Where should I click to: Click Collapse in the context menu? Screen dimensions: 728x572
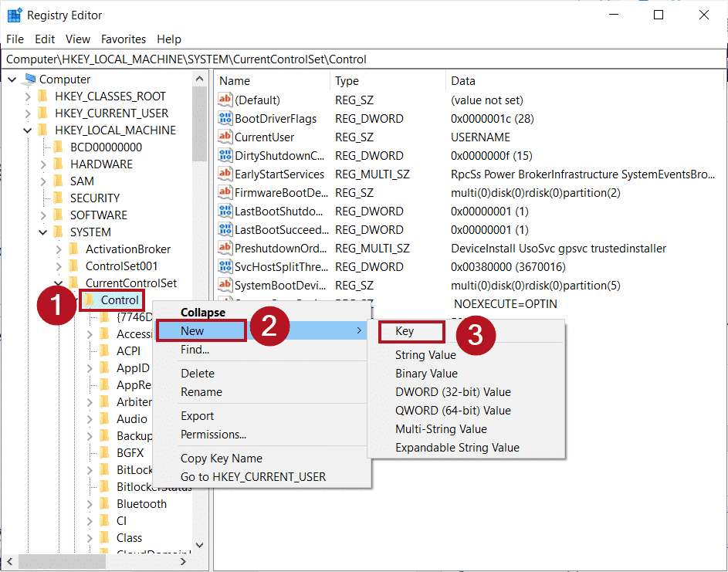(262, 312)
